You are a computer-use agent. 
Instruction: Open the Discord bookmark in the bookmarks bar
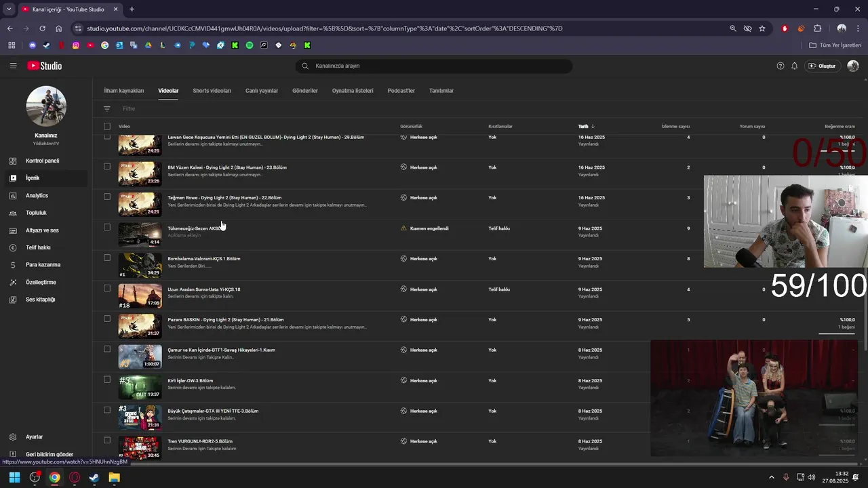[32, 45]
